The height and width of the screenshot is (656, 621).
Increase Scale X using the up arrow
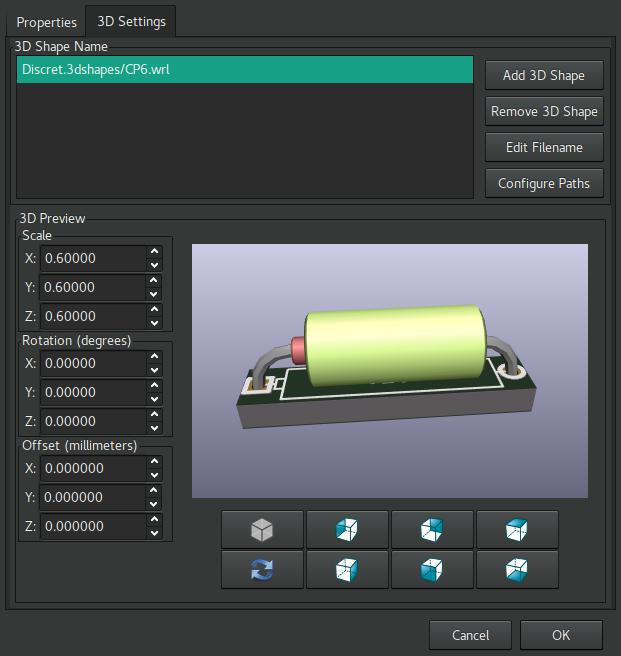pyautogui.click(x=154, y=252)
